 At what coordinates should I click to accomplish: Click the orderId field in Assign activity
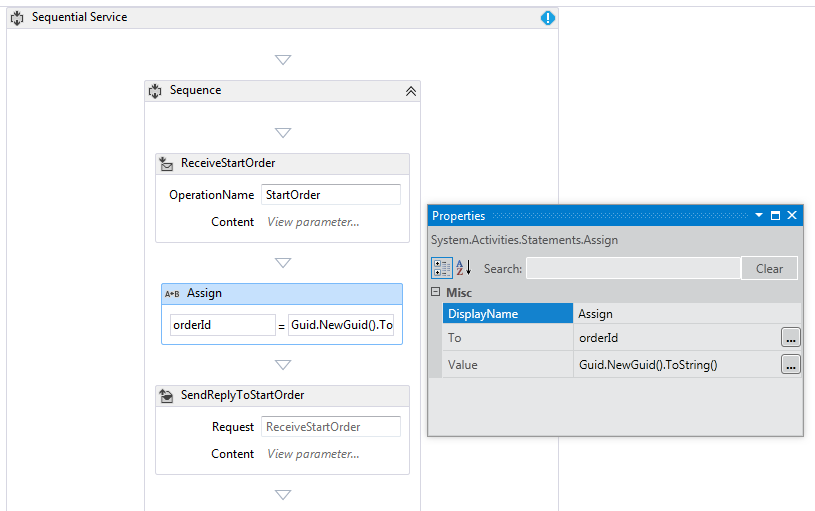[x=222, y=325]
